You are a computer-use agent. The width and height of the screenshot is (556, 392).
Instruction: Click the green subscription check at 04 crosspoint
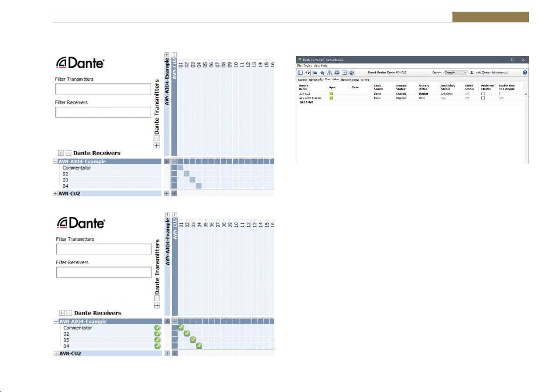coord(199,345)
